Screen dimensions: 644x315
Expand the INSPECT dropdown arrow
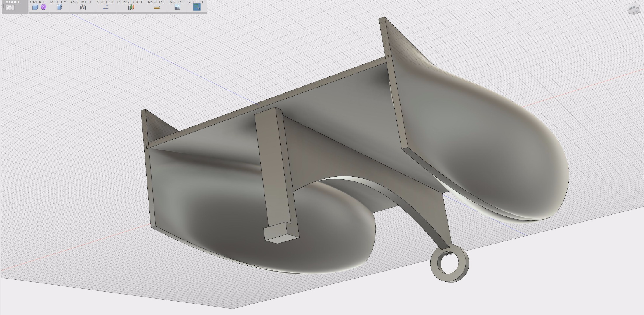(157, 13)
